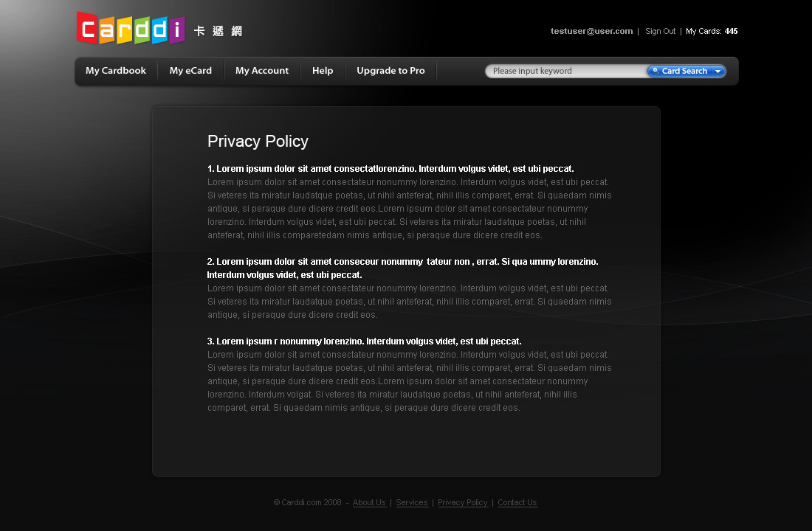This screenshot has height=531, width=812.
Task: Open the My Account page
Action: pos(262,71)
